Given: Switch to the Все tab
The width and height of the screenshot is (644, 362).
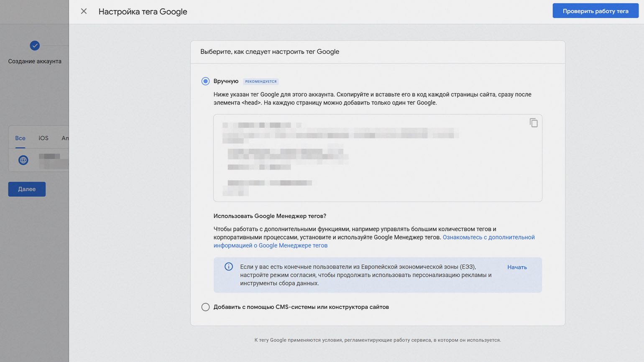Looking at the screenshot, I should click(x=20, y=138).
